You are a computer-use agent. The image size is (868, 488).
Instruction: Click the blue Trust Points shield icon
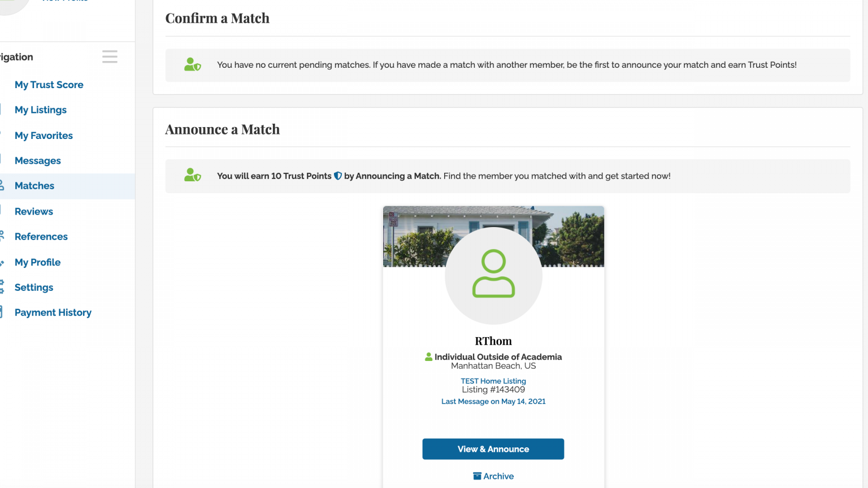tap(338, 176)
